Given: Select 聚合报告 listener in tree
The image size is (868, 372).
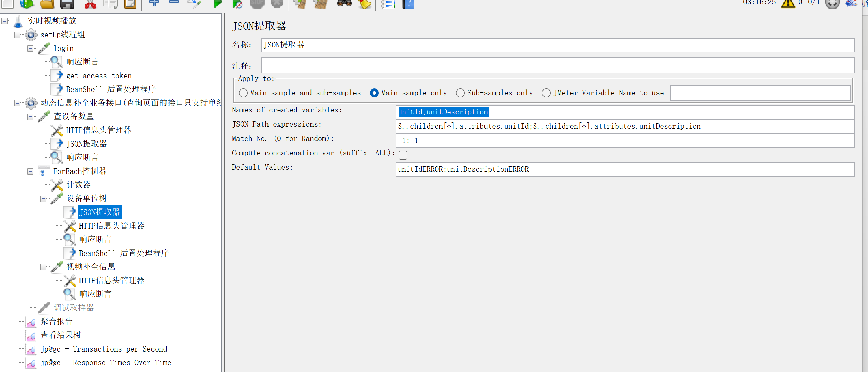Looking at the screenshot, I should pos(56,321).
